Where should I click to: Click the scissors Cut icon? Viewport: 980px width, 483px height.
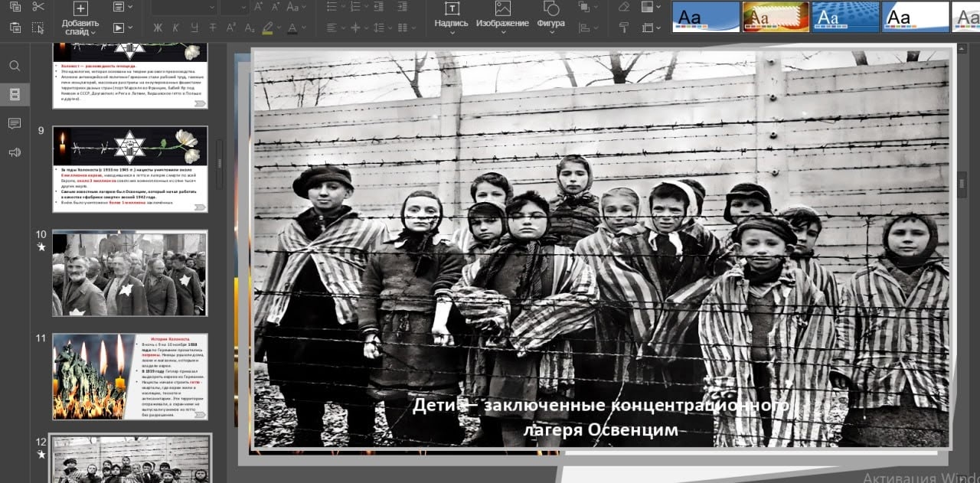click(x=38, y=7)
